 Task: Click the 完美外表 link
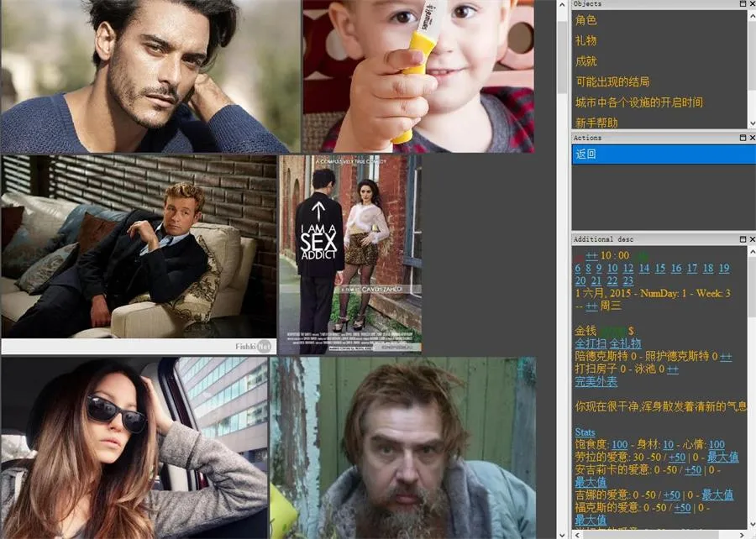(x=596, y=381)
